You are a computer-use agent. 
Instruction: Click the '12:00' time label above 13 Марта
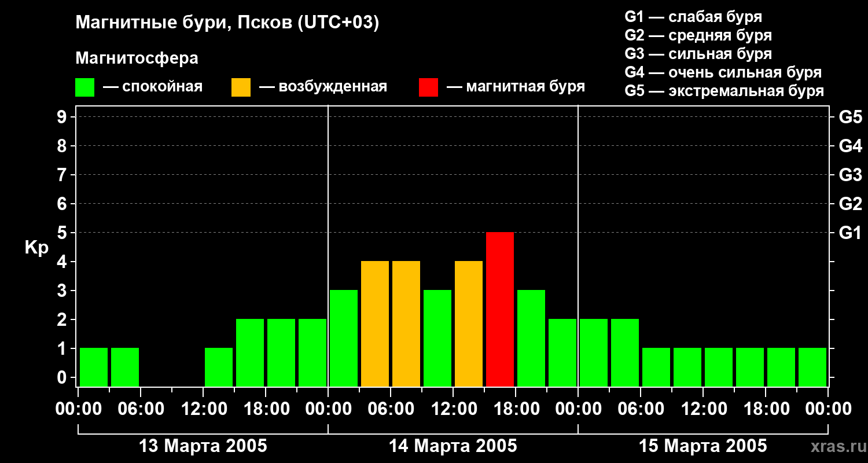pos(203,410)
